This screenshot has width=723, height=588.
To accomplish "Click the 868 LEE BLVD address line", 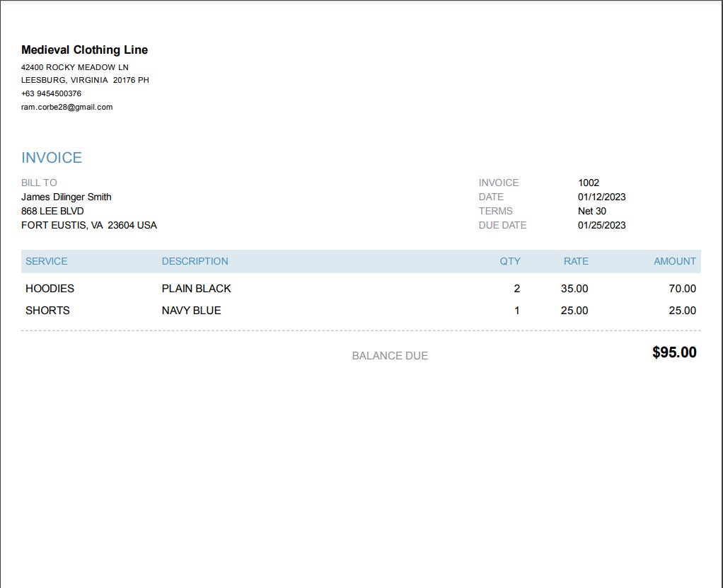I will tap(52, 212).
